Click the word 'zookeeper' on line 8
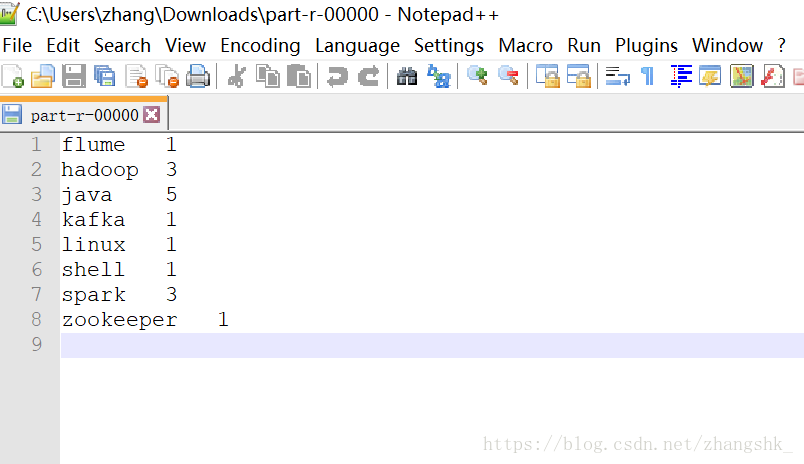 (x=119, y=320)
